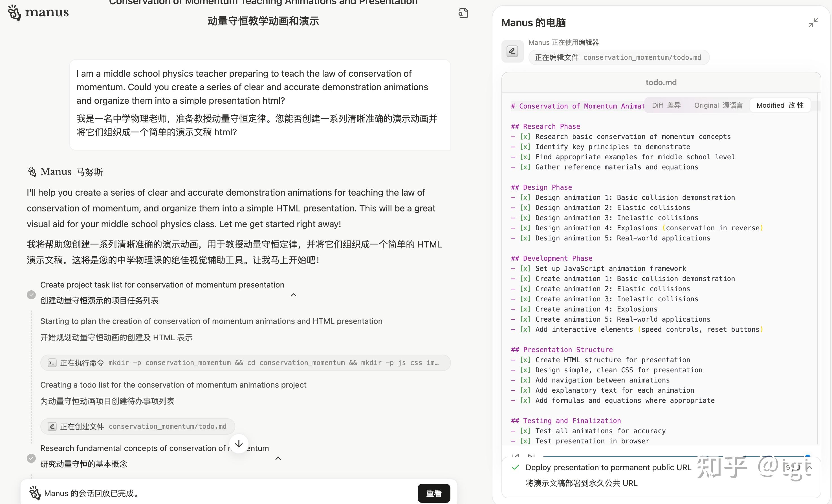Click the Manus avatar beside 马努斯 reply

tap(32, 172)
